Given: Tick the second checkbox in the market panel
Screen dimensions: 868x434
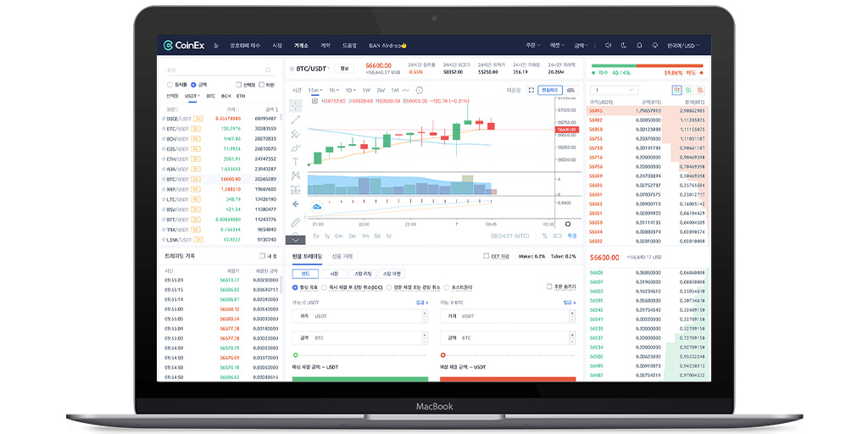Looking at the screenshot, I should (261, 85).
